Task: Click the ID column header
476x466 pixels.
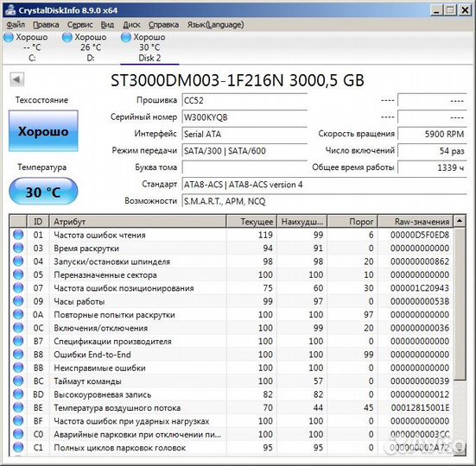Action: pos(38,221)
